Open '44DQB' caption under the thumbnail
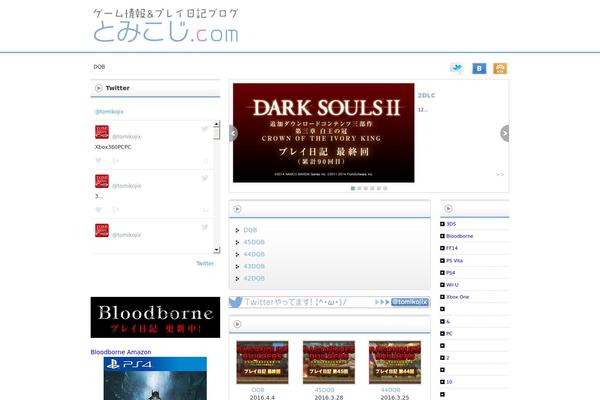600x400 pixels. pos(391,390)
